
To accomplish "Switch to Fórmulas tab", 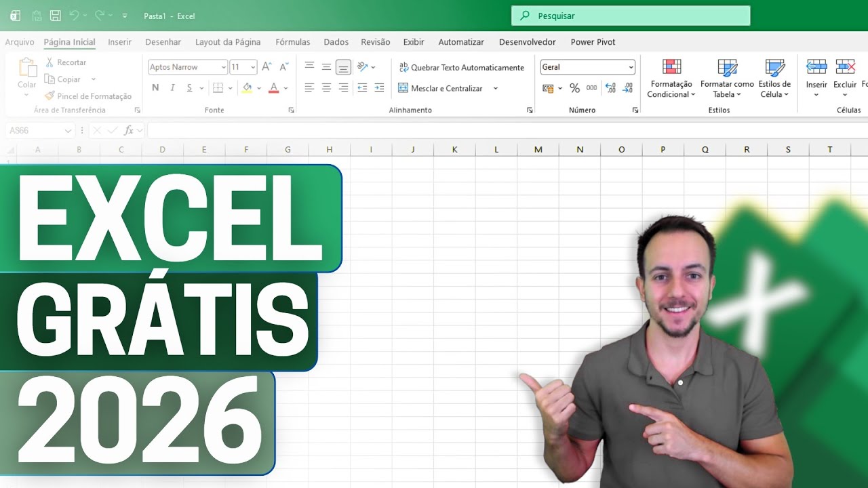I will pos(293,42).
